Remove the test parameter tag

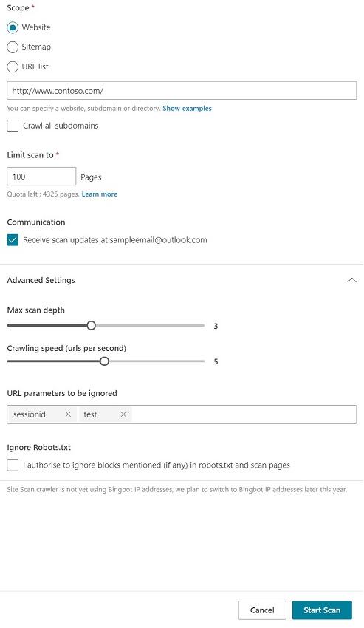(x=123, y=414)
